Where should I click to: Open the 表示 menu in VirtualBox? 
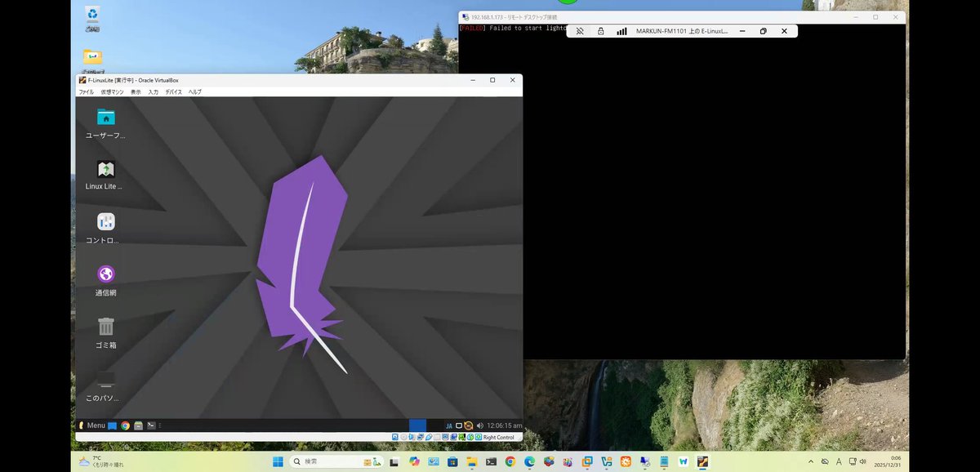[x=136, y=92]
